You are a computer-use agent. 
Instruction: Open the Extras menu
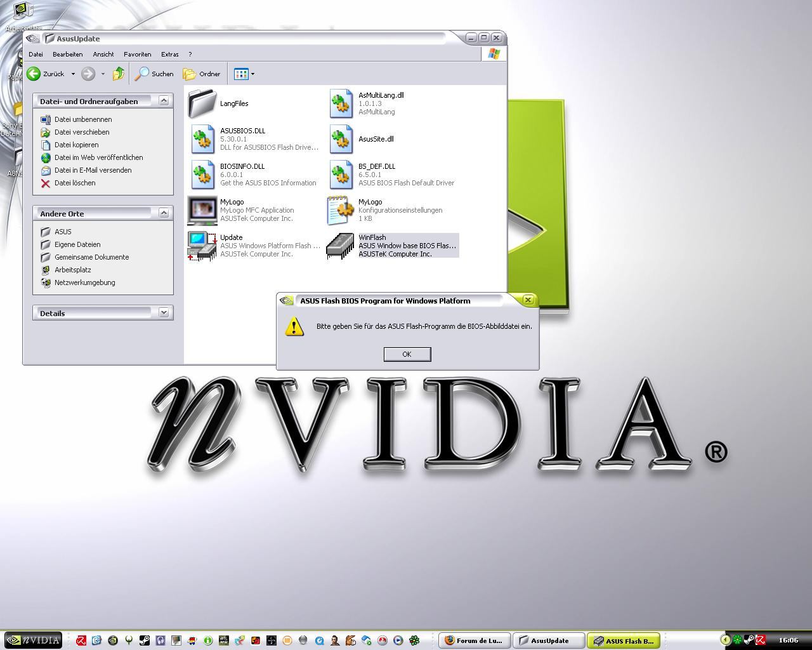coord(169,54)
